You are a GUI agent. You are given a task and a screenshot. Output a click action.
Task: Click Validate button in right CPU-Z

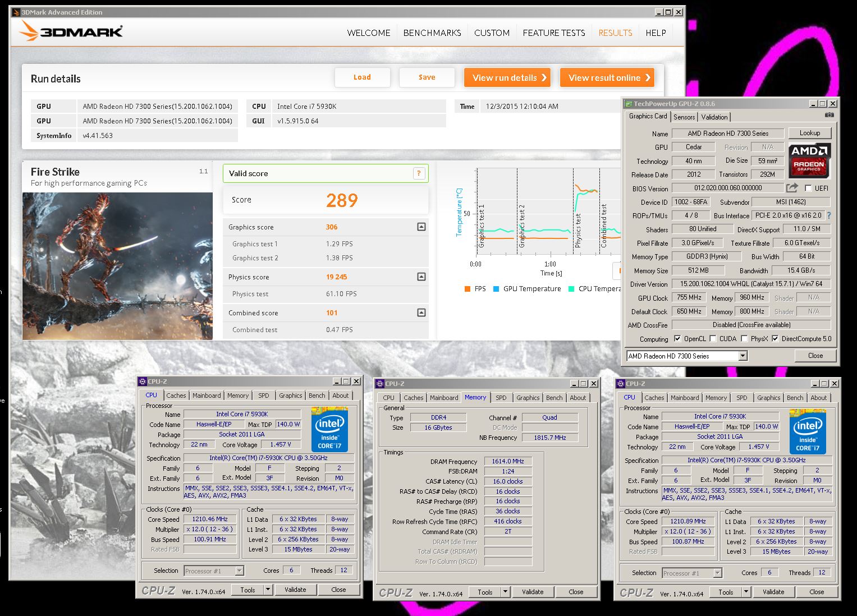pos(773,592)
